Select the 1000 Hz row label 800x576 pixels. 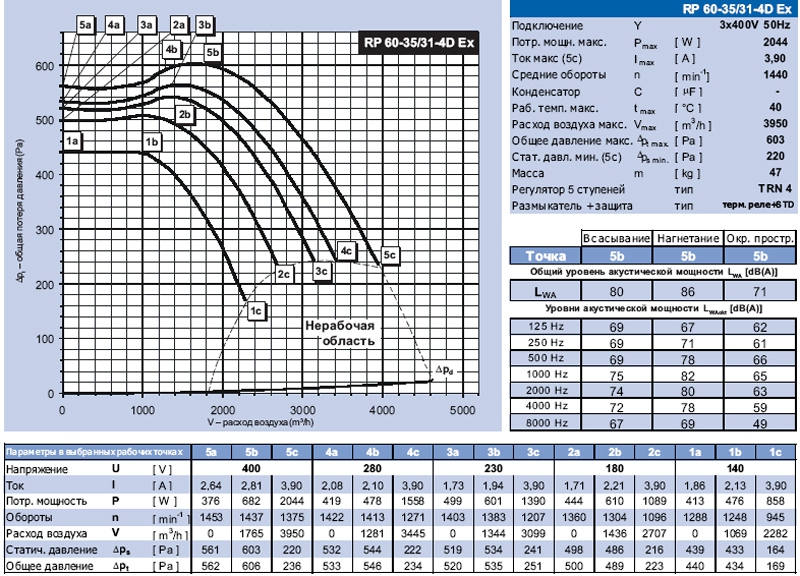[x=546, y=374]
